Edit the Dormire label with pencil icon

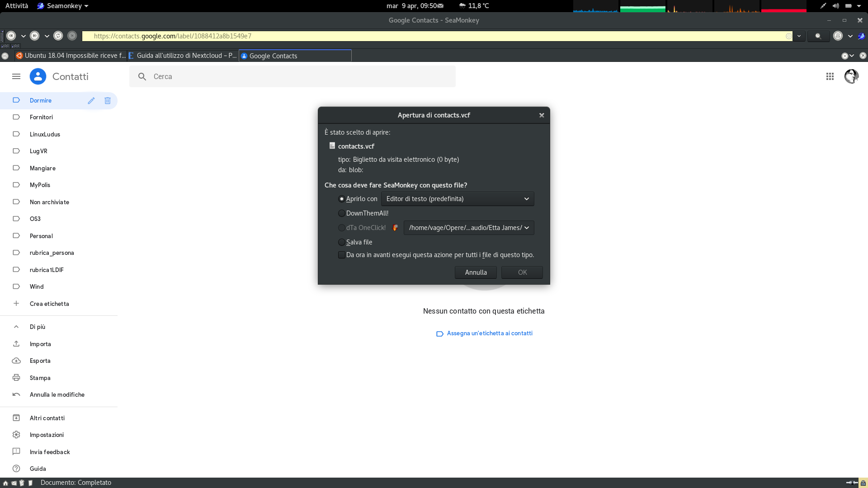click(x=91, y=100)
